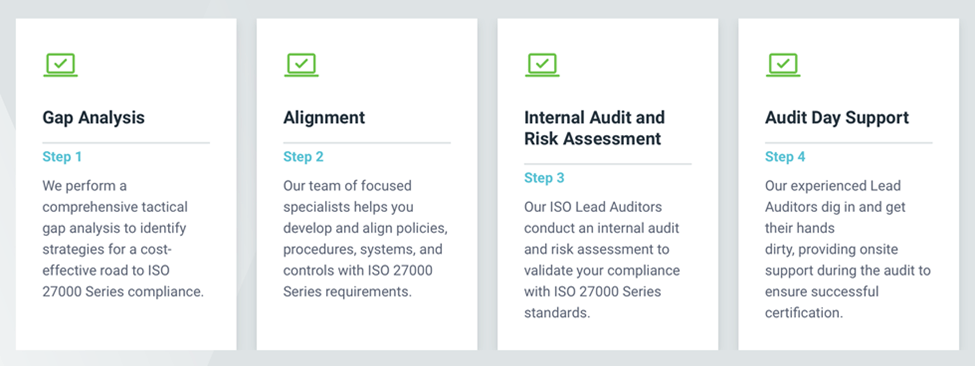Open the Audit Day Support title
Screen dimensions: 975x366
837,117
